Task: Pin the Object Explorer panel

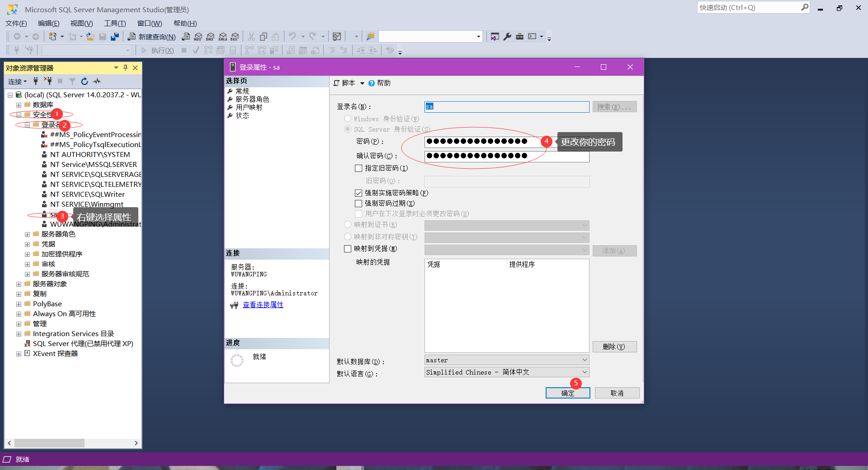Action: click(x=125, y=68)
